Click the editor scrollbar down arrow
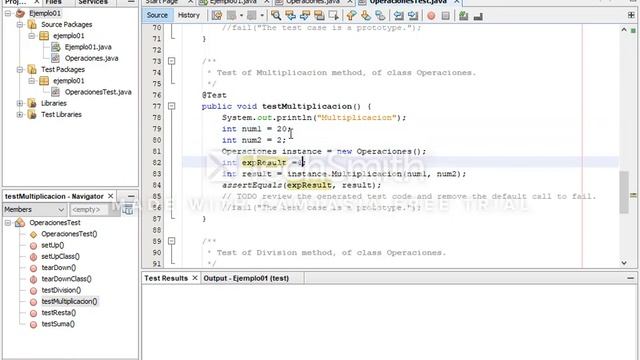This screenshot has width=640, height=360. [x=624, y=263]
